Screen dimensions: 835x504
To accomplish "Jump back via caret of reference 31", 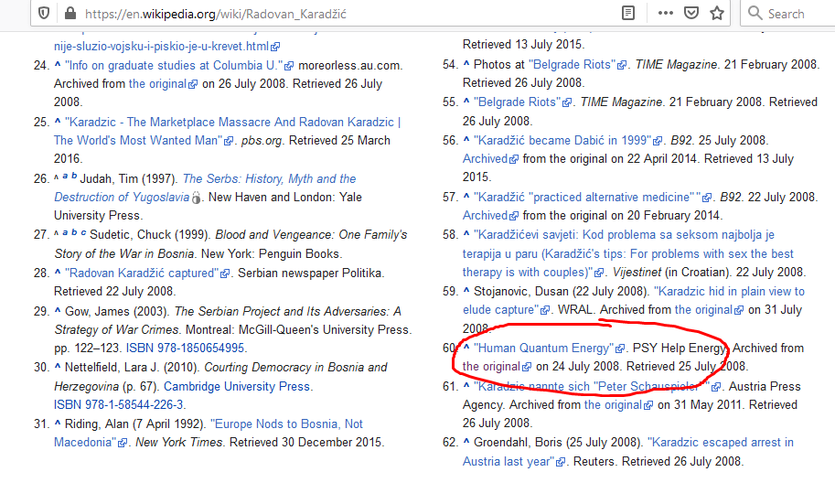I will point(58,424).
